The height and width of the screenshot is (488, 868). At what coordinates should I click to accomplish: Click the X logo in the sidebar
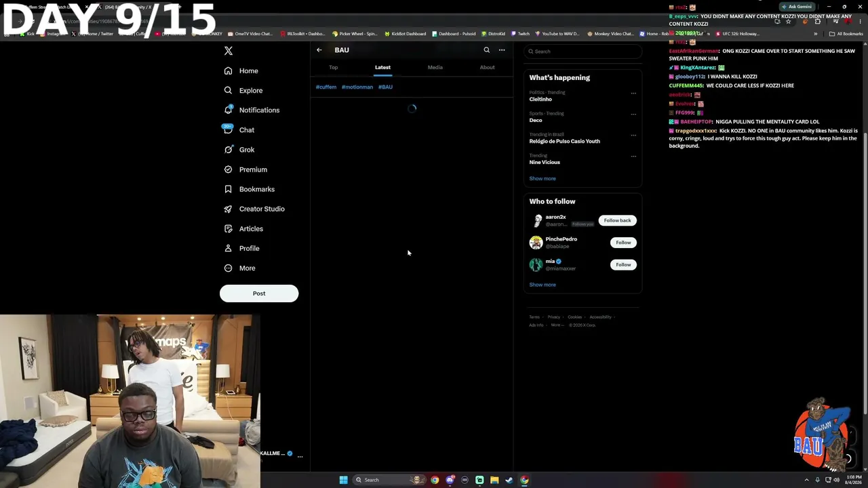coord(229,51)
